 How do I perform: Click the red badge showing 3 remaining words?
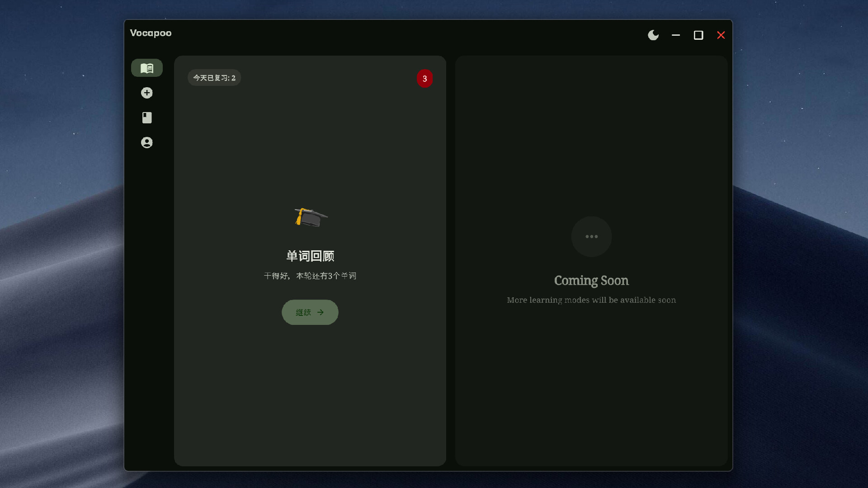(425, 78)
